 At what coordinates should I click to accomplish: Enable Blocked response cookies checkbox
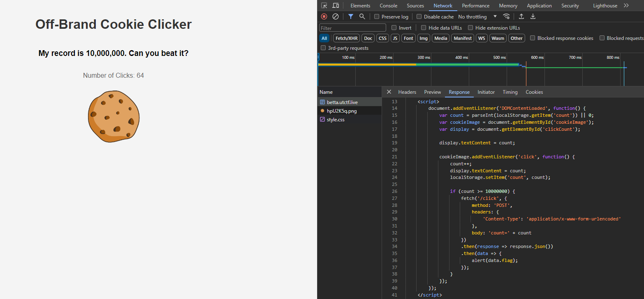(x=533, y=38)
